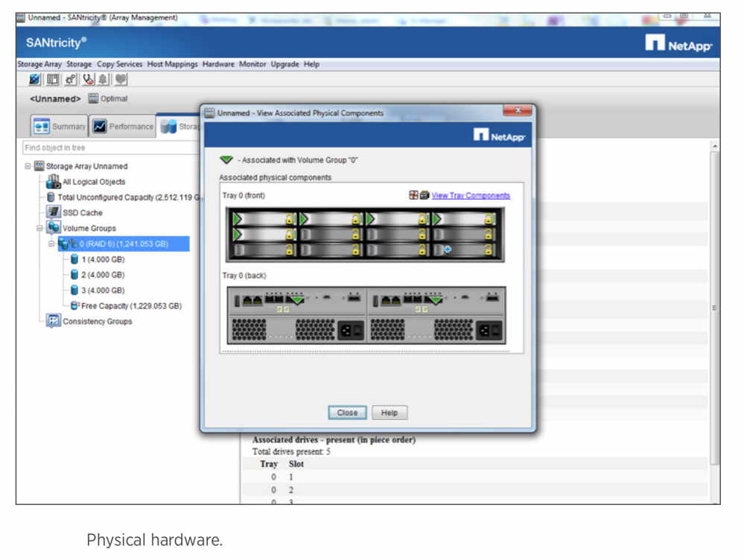
Task: Select the Consistency Groups label
Action: coord(98,321)
